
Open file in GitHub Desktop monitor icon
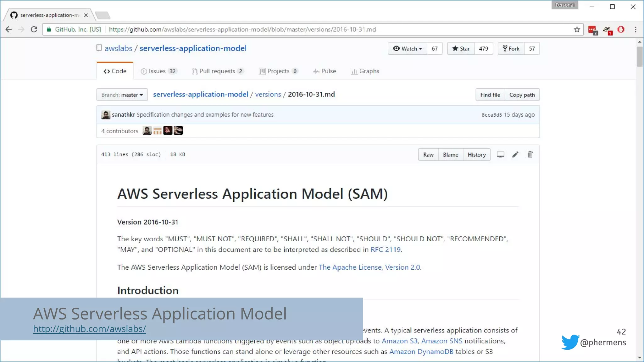click(x=500, y=155)
